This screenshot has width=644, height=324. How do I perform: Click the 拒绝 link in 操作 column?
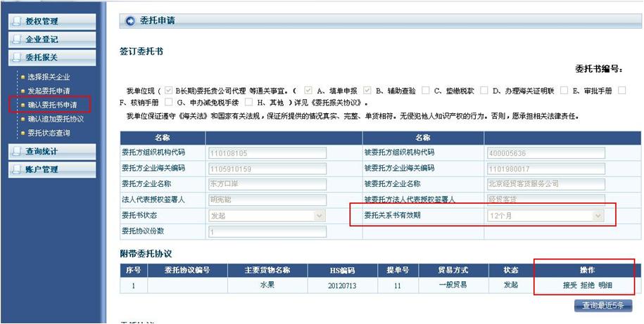point(588,285)
